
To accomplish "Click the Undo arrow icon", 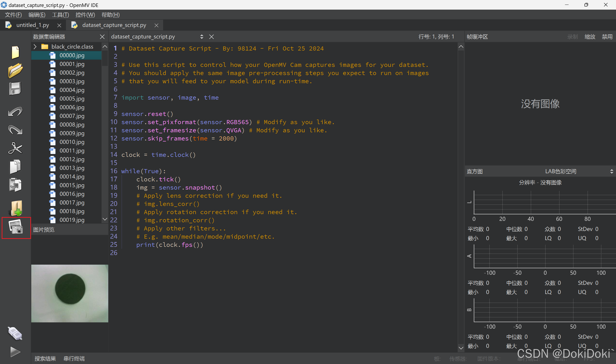I will click(x=15, y=112).
